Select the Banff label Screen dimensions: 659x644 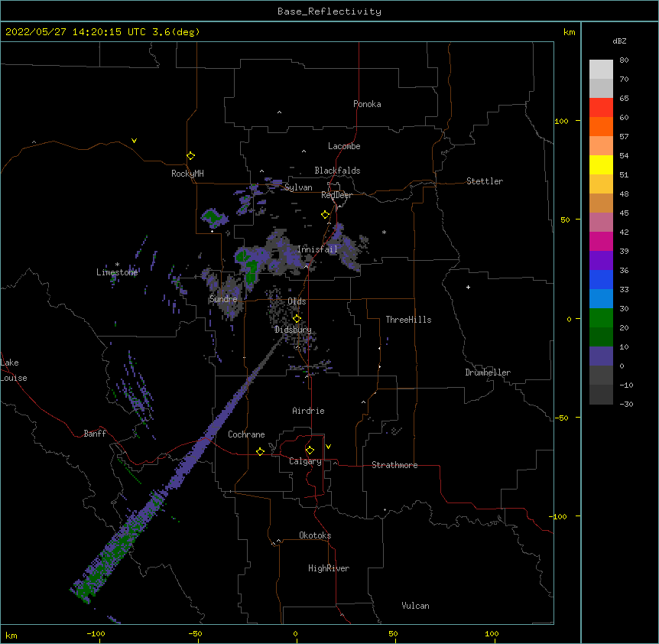pos(95,434)
